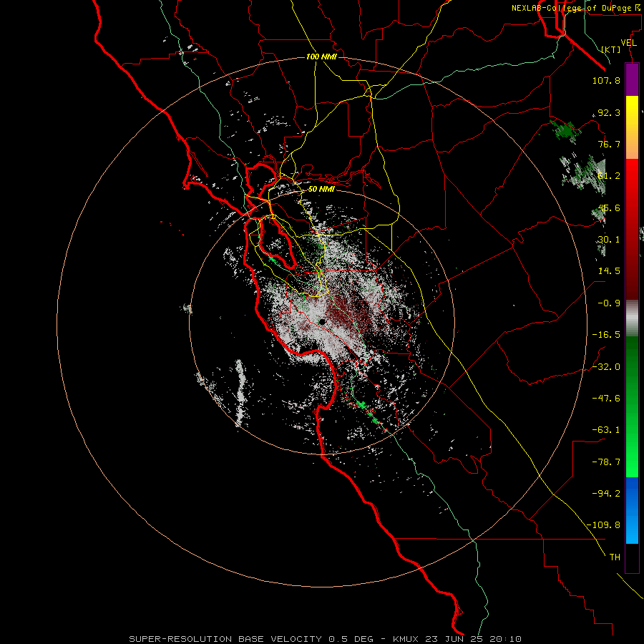
Task: Click the -109.8 legend value
Action: (x=604, y=525)
